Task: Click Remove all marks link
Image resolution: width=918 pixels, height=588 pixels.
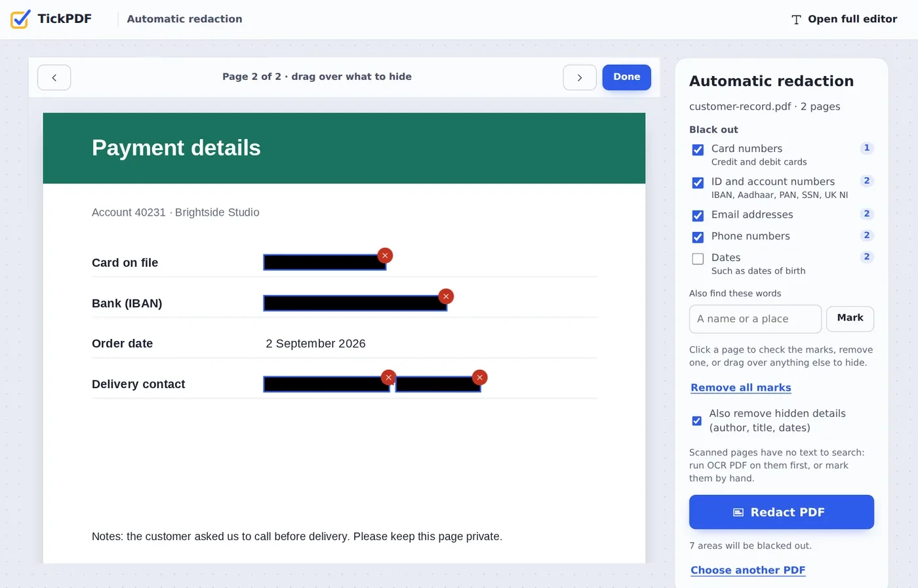Action: point(741,387)
